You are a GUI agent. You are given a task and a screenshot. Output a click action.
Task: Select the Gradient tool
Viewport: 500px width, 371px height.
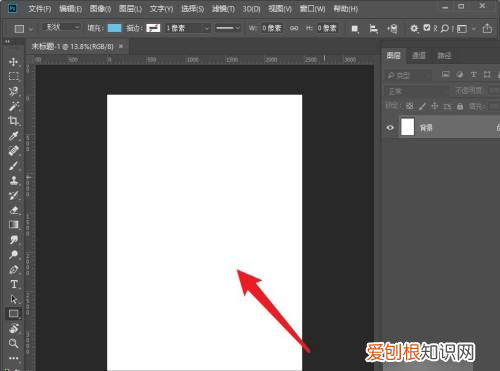(13, 225)
